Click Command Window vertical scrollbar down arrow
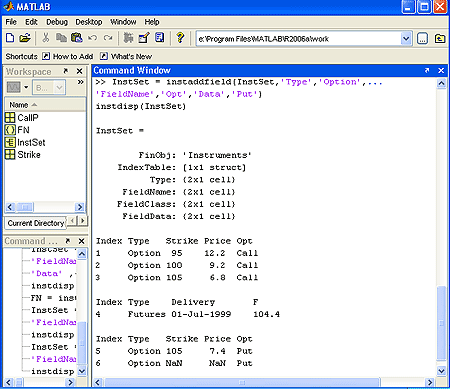 [441, 371]
